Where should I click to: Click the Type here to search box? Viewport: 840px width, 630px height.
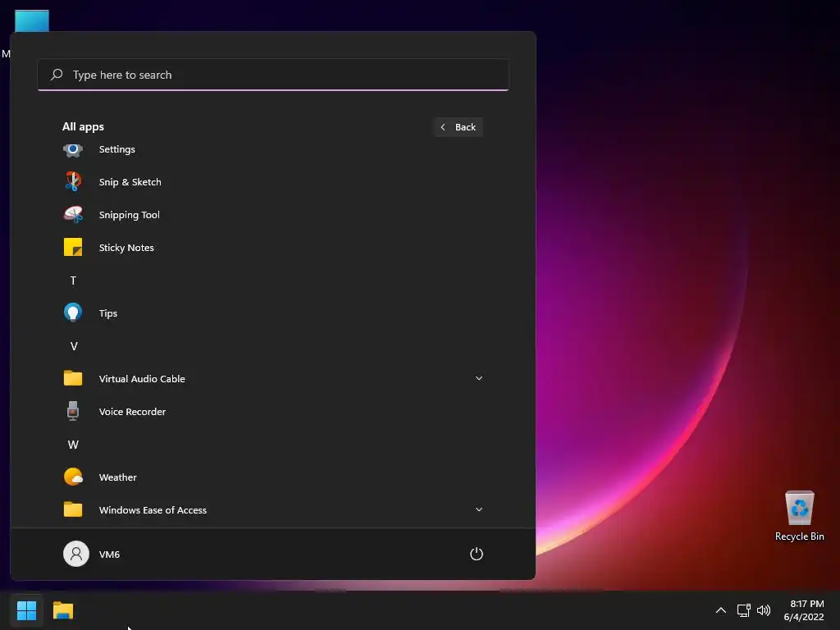[273, 75]
